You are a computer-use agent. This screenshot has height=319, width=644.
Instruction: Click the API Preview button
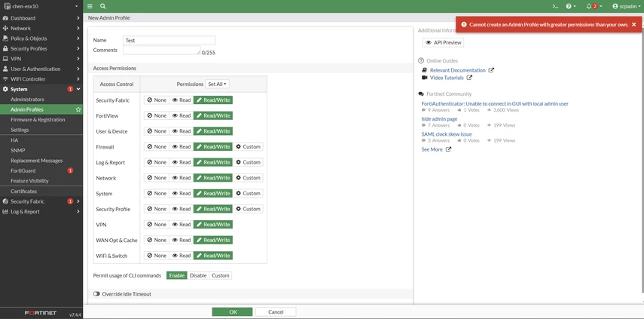pos(443,42)
